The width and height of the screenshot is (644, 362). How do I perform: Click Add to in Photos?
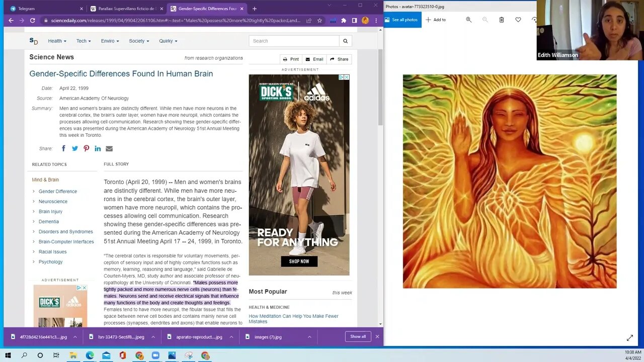pos(436,20)
